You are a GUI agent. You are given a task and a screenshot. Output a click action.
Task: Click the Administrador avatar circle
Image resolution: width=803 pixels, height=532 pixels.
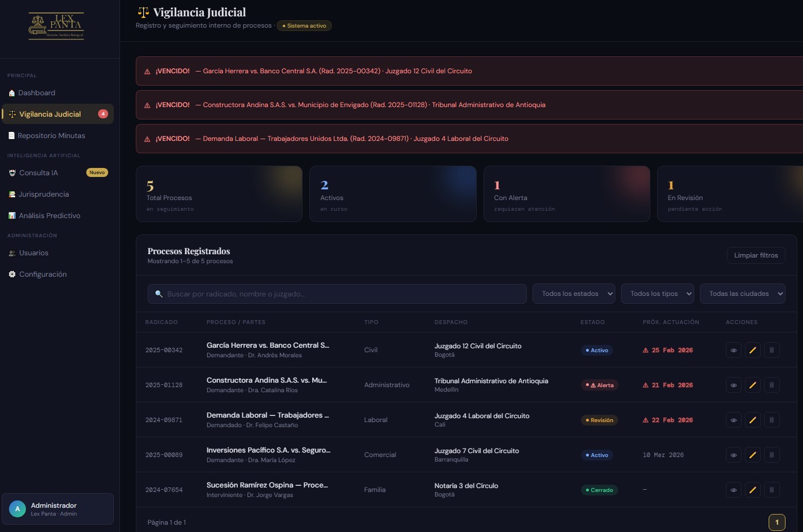[17, 509]
